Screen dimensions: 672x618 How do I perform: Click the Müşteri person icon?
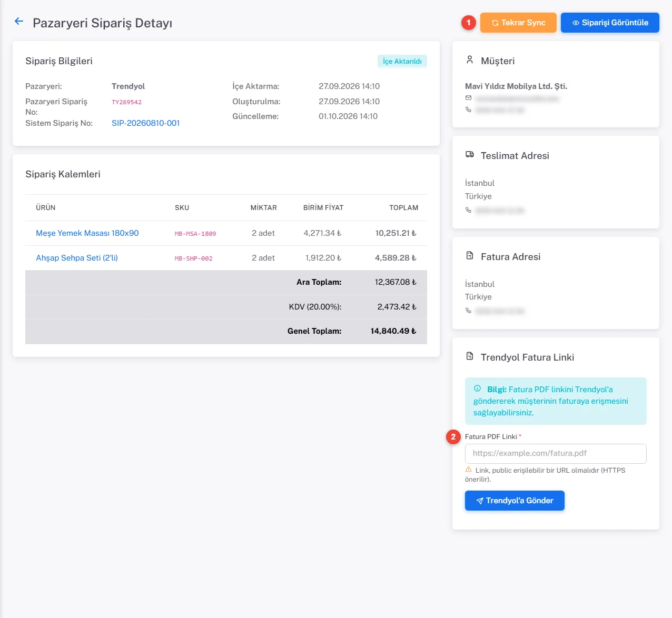click(x=470, y=60)
